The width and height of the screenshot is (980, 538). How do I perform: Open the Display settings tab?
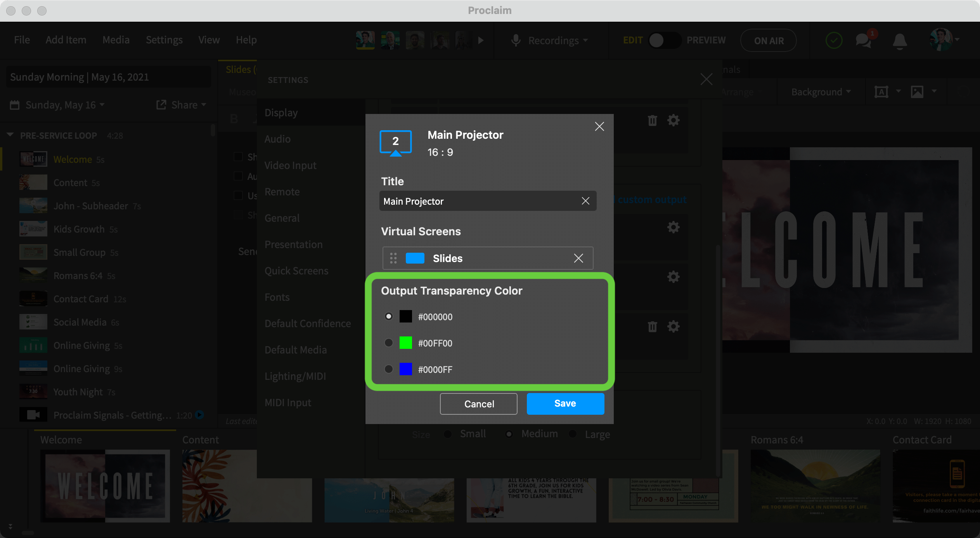(x=282, y=112)
